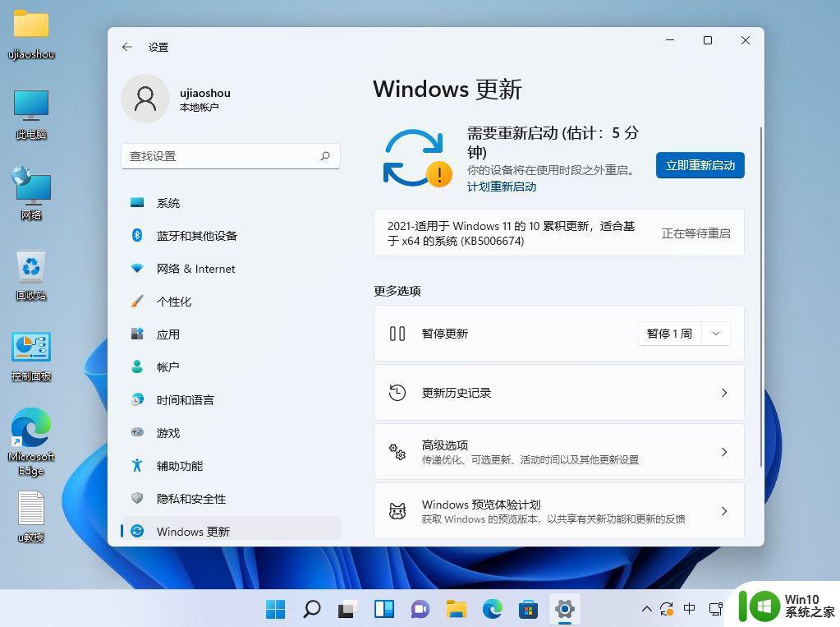This screenshot has width=840, height=627.
Task: Click the sync icon next to Windows 更新
Action: (x=137, y=531)
